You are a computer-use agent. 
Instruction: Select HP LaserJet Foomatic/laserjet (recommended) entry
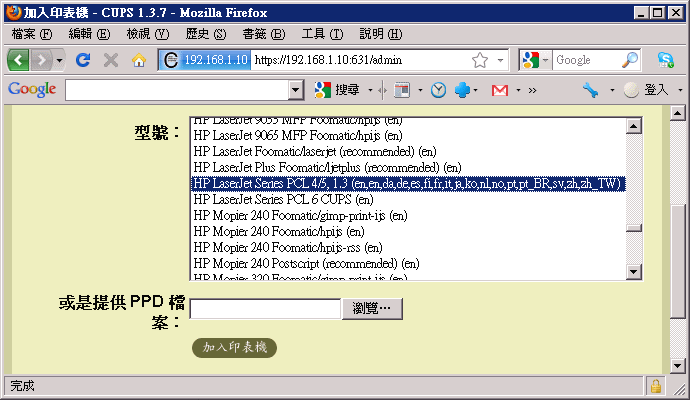(x=408, y=152)
